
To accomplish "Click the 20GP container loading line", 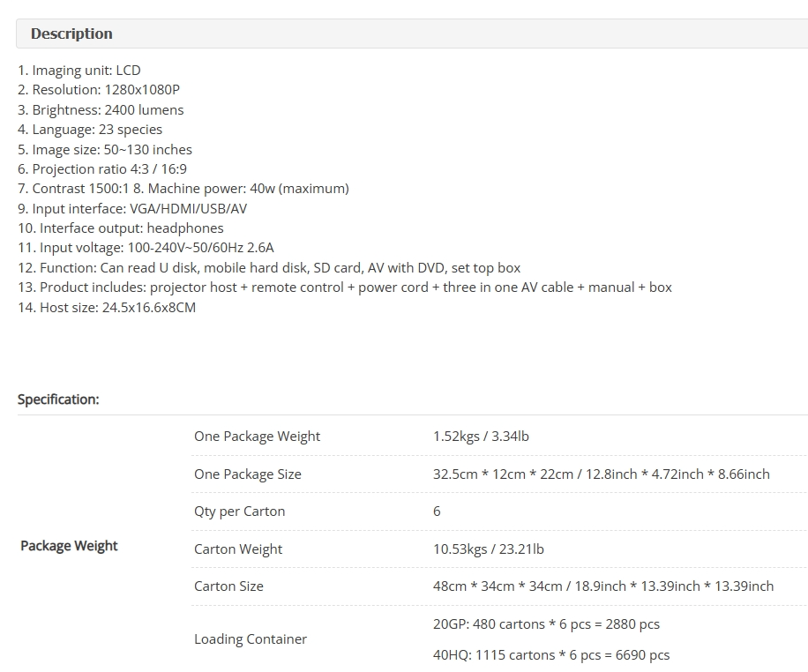I will coord(546,624).
